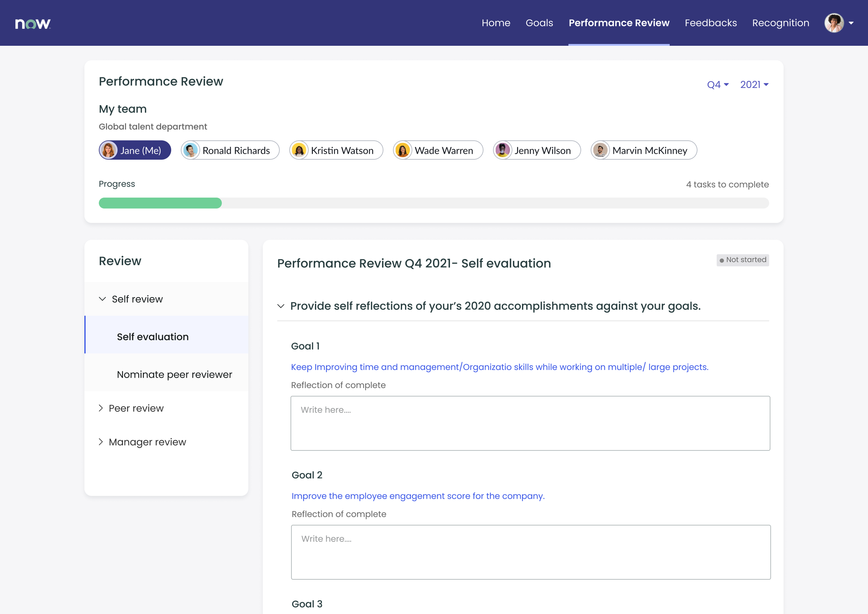Click Kristin Watson's avatar icon
The image size is (868, 614).
click(299, 151)
